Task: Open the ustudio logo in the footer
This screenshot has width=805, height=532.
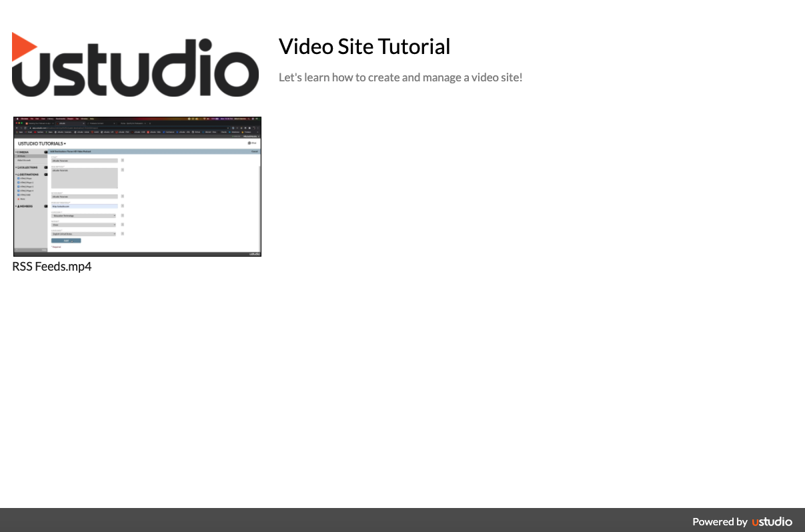Action: pyautogui.click(x=772, y=522)
